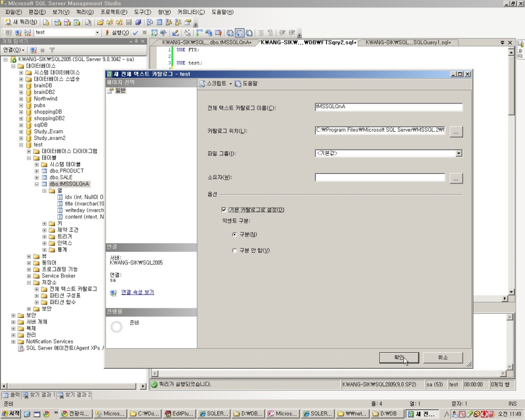Click the EditPlus taskbar button
The height and width of the screenshot is (420, 525).
coord(178,414)
